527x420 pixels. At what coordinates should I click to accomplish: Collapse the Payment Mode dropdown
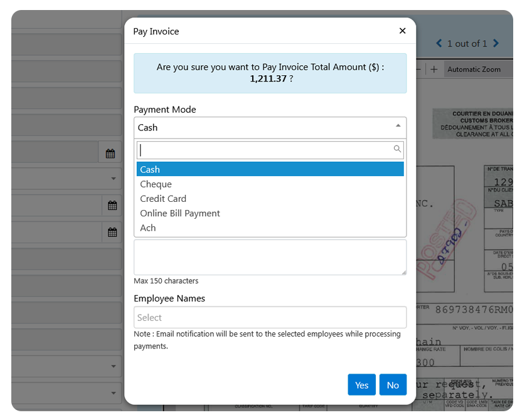(x=398, y=127)
